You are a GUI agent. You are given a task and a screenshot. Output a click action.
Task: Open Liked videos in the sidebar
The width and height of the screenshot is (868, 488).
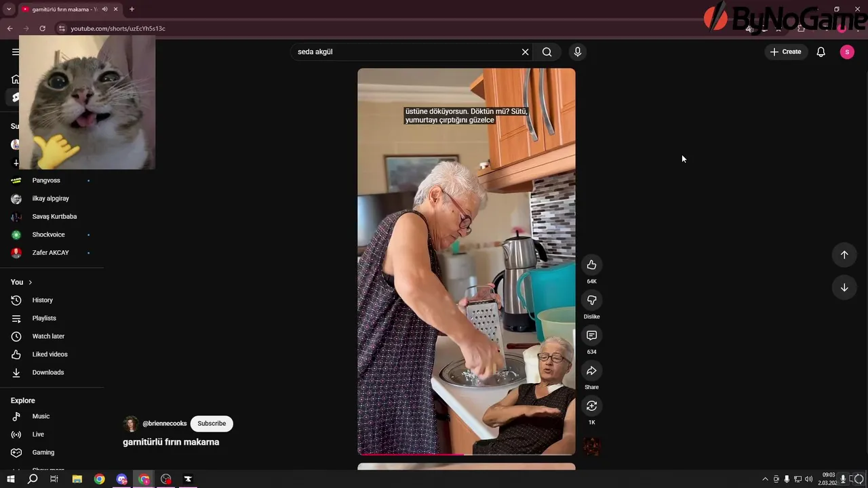[x=52, y=354]
